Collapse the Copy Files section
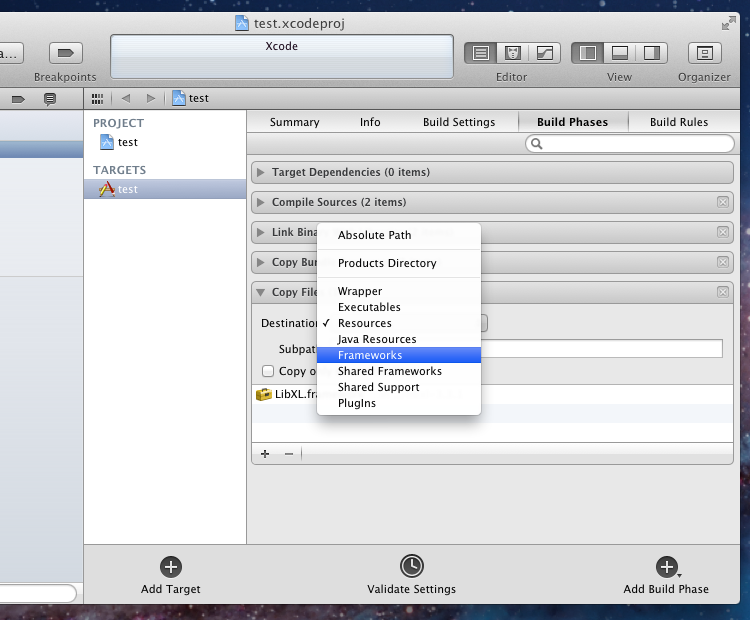This screenshot has height=620, width=750. click(261, 292)
